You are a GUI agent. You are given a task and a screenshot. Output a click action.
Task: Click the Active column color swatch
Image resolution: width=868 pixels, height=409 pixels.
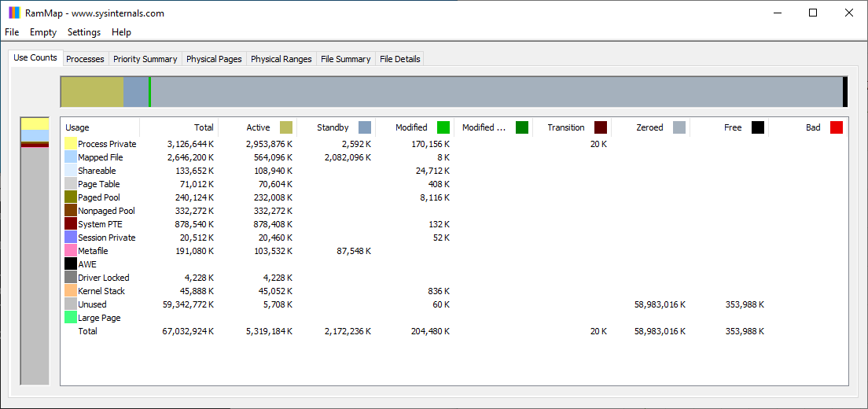[285, 128]
